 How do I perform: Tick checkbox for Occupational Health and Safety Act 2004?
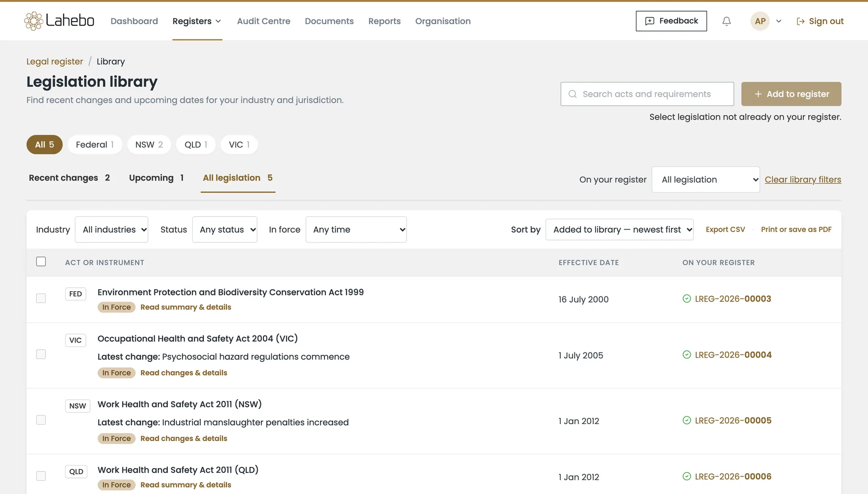click(41, 354)
